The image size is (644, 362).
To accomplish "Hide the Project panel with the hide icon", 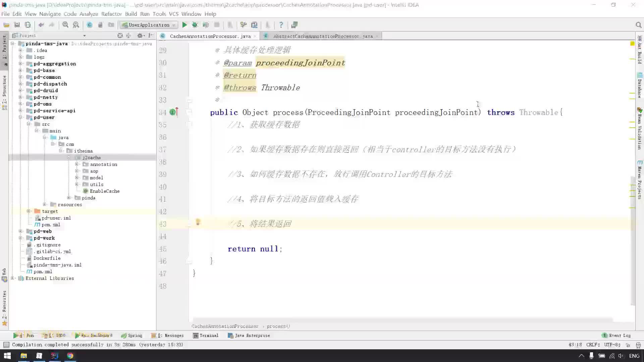I will (x=151, y=36).
